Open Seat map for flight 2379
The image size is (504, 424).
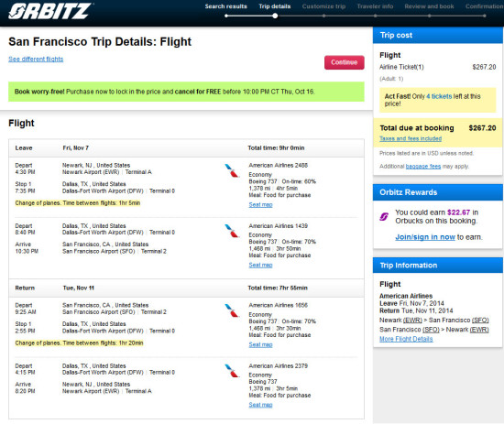click(260, 405)
